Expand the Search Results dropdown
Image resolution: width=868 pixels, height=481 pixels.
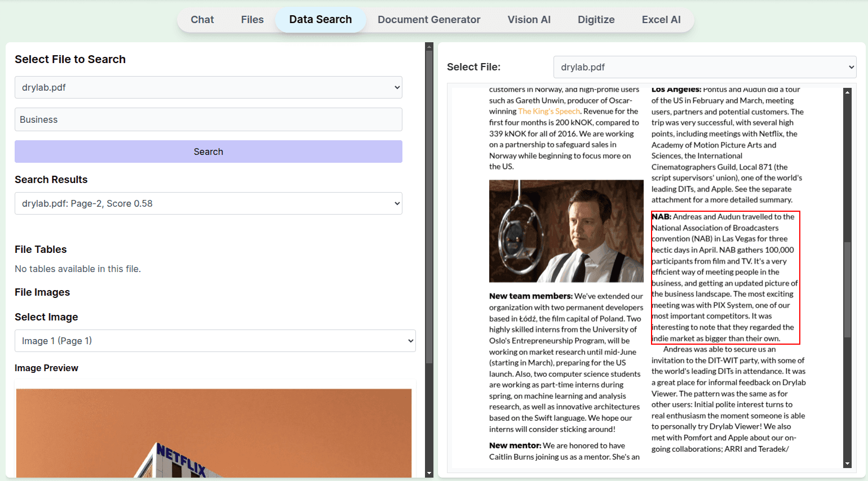pos(209,203)
